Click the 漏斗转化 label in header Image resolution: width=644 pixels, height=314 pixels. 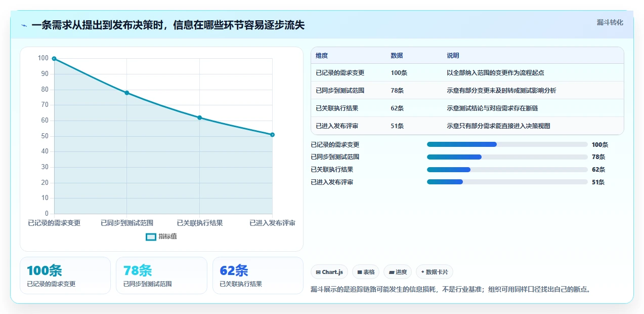tap(610, 23)
